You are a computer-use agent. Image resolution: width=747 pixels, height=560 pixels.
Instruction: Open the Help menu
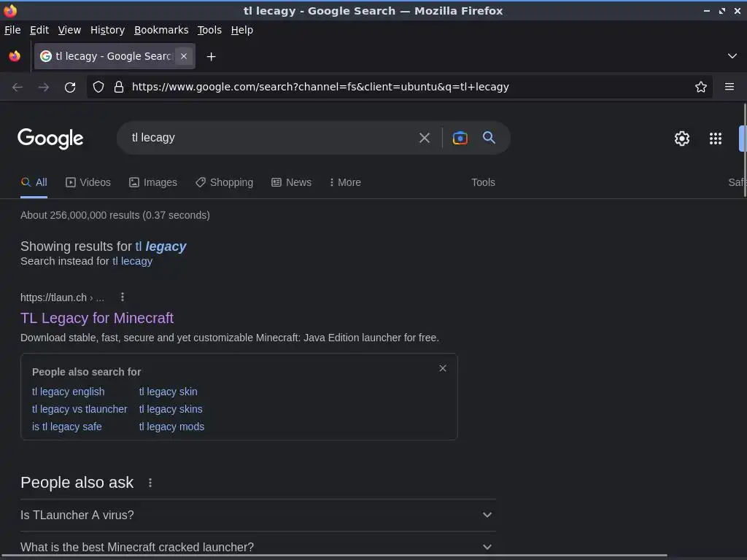click(242, 30)
